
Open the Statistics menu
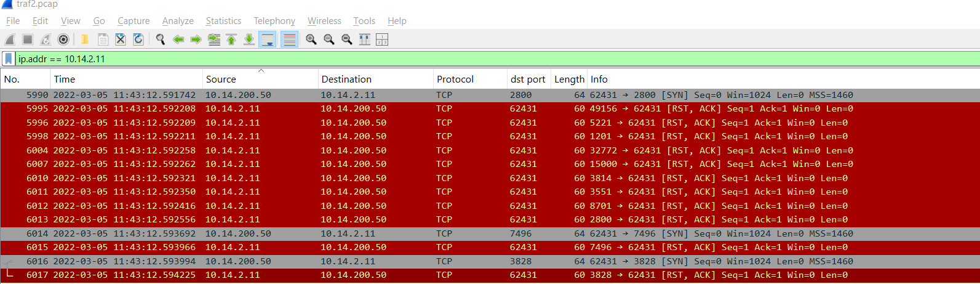coord(223,21)
